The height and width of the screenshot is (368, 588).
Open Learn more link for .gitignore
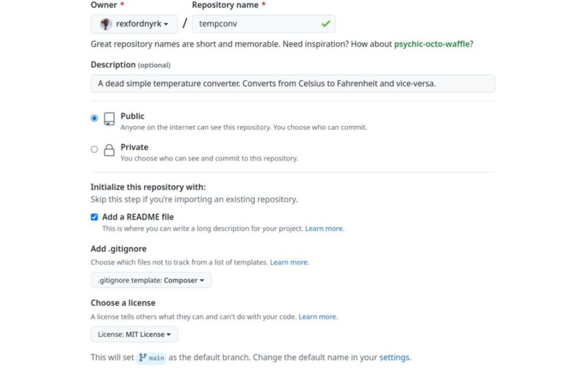(x=289, y=262)
